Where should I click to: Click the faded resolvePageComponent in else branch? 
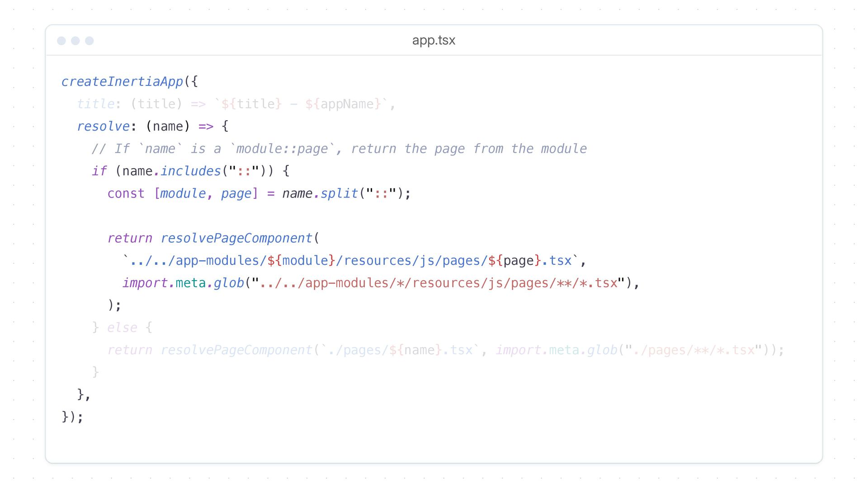click(x=236, y=350)
